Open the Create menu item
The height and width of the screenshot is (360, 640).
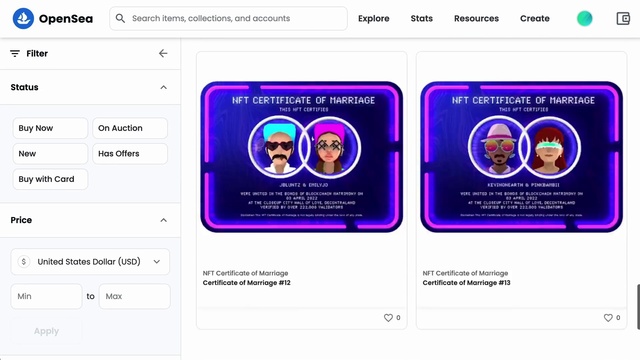coord(535,18)
